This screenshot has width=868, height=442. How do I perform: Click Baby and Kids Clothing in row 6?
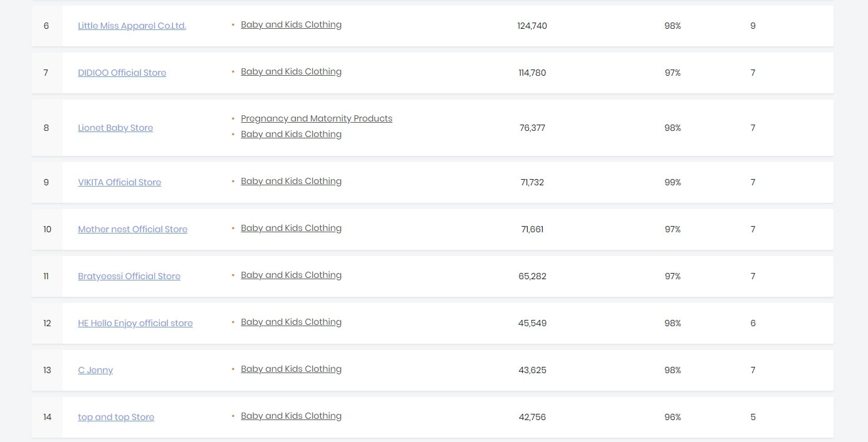coord(291,24)
